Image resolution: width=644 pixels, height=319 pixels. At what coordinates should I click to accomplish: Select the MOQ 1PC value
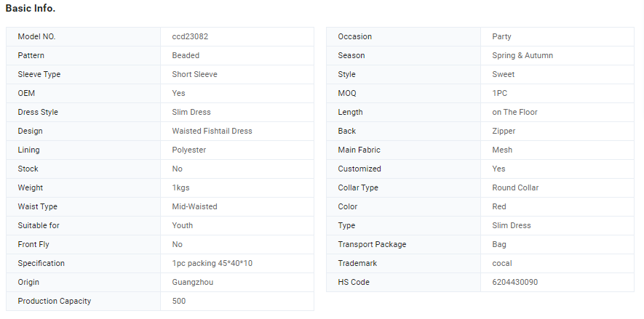499,93
